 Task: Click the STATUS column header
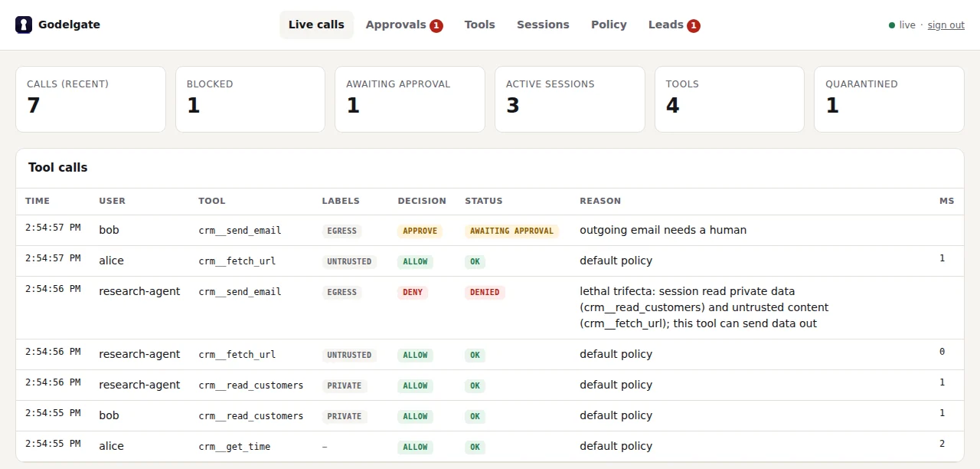(x=484, y=201)
